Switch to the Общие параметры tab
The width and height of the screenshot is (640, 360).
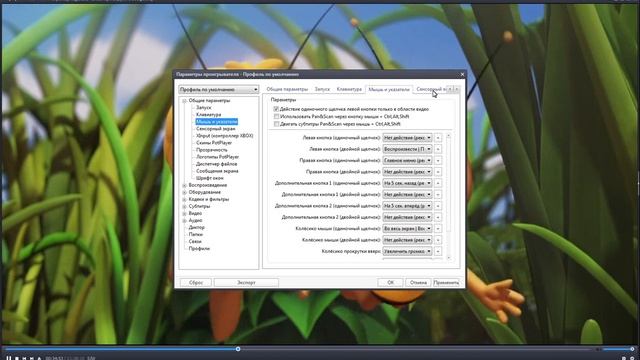click(287, 89)
